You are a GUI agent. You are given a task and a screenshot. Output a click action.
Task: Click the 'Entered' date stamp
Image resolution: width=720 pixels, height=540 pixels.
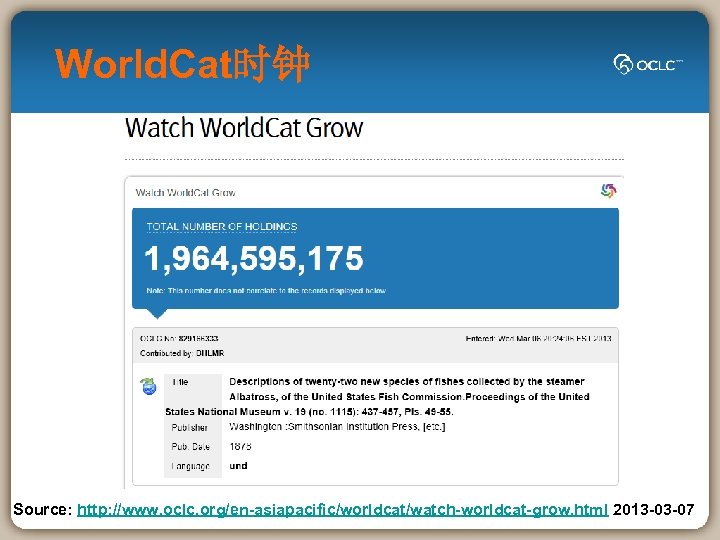pyautogui.click(x=538, y=338)
